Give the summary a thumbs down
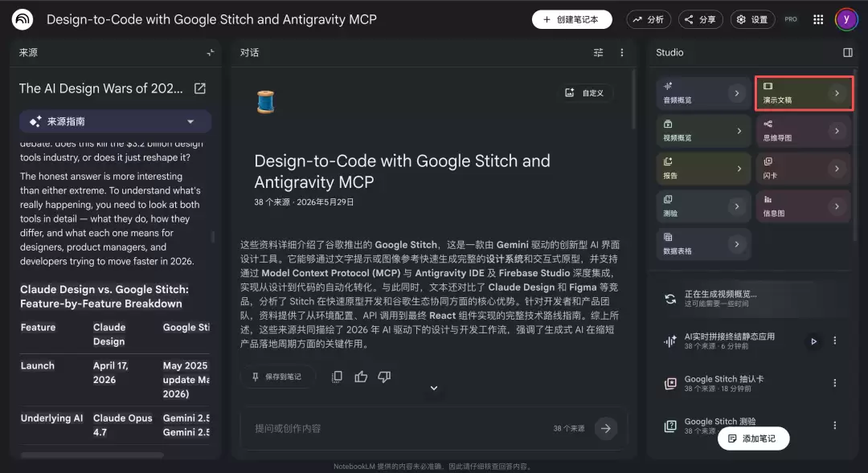 pos(384,377)
